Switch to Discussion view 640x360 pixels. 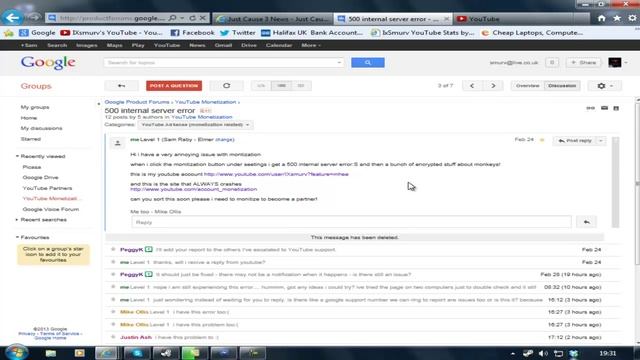click(x=562, y=86)
